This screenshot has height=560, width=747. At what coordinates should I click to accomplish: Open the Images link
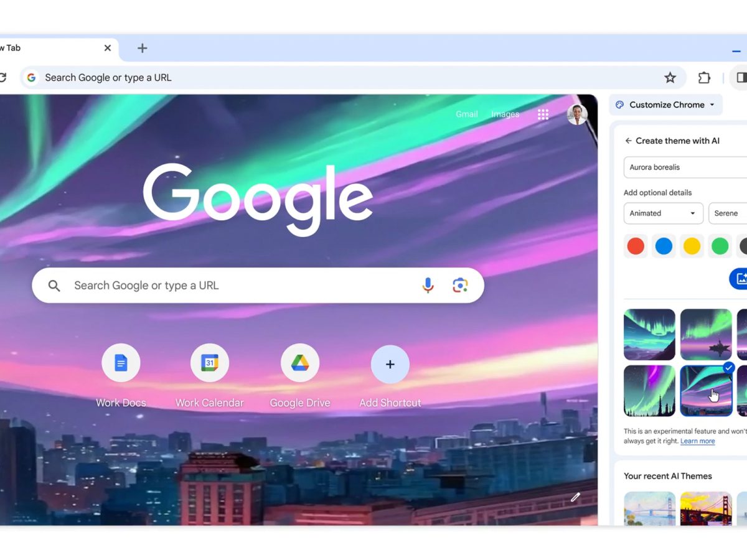505,114
